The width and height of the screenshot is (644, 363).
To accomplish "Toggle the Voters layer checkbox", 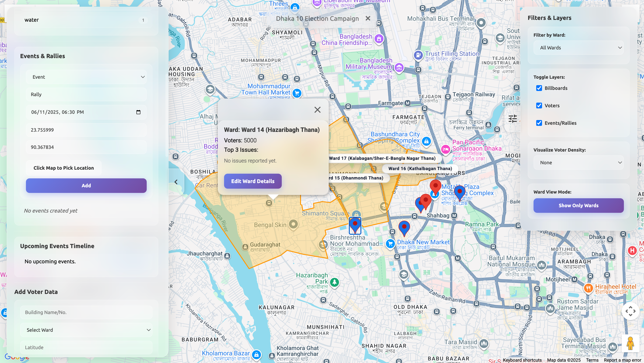I will 539,106.
